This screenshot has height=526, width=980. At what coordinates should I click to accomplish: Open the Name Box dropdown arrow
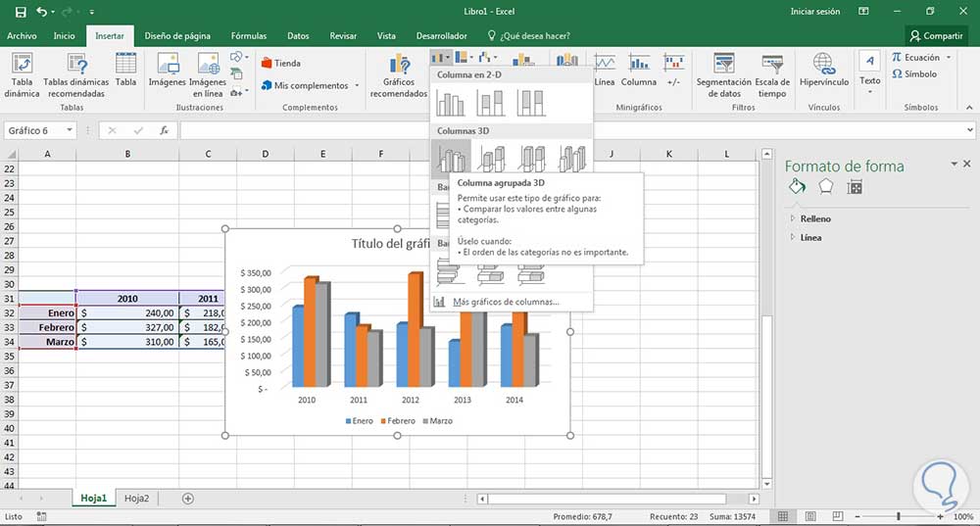pos(70,130)
